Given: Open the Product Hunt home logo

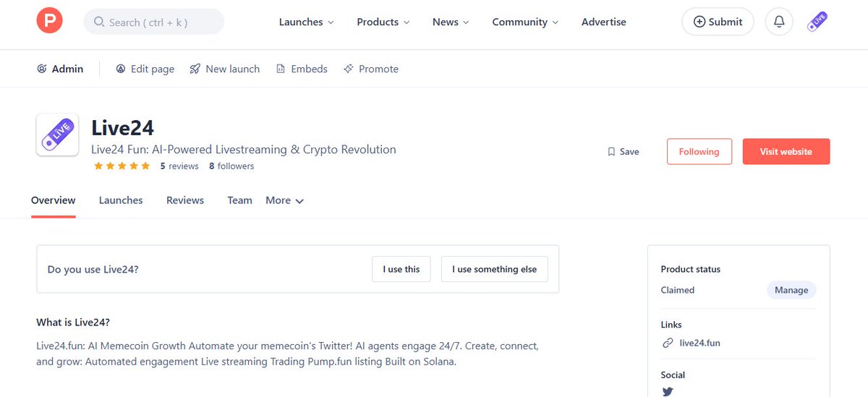Looking at the screenshot, I should coord(50,22).
